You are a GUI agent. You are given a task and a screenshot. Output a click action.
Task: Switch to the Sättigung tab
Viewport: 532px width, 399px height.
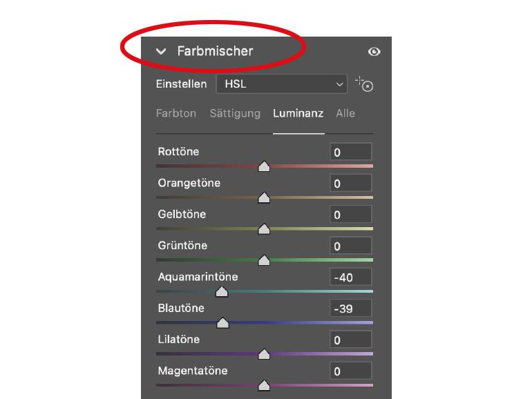point(235,113)
